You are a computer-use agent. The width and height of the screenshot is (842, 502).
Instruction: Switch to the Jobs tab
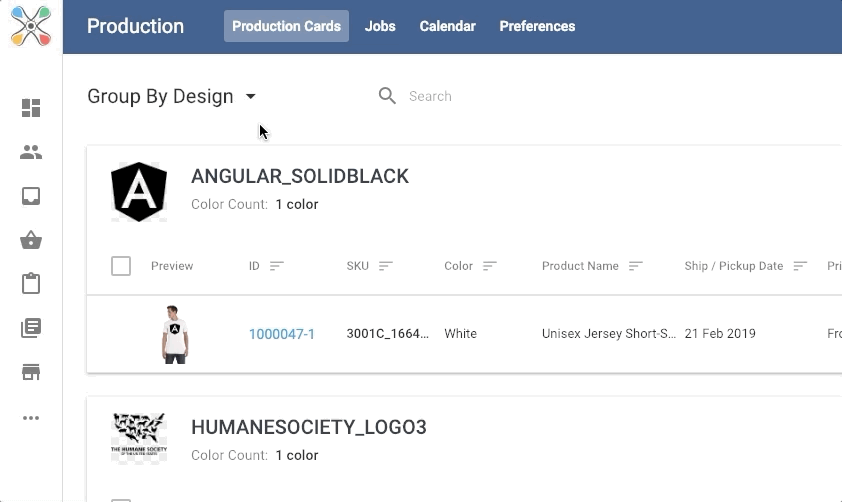[380, 26]
